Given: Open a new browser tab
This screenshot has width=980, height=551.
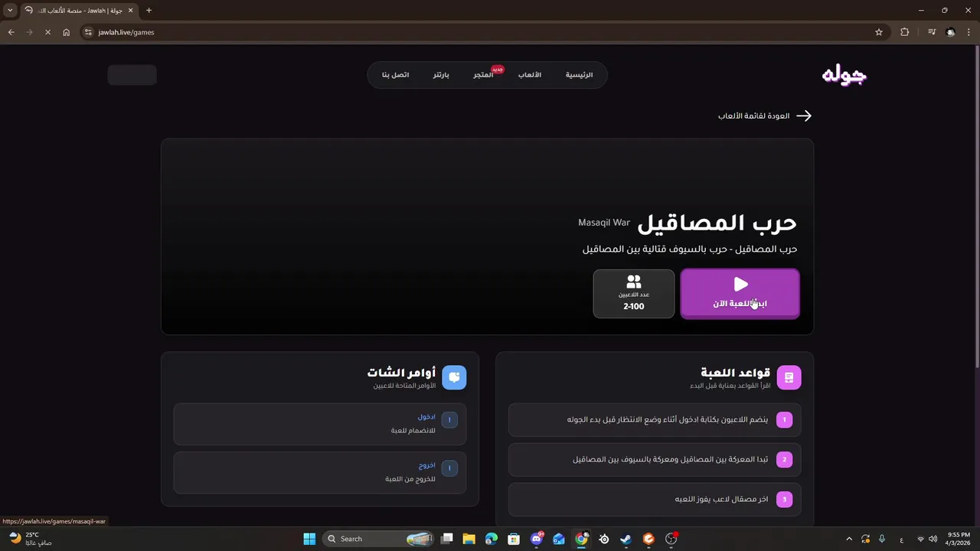Looking at the screenshot, I should [x=149, y=10].
